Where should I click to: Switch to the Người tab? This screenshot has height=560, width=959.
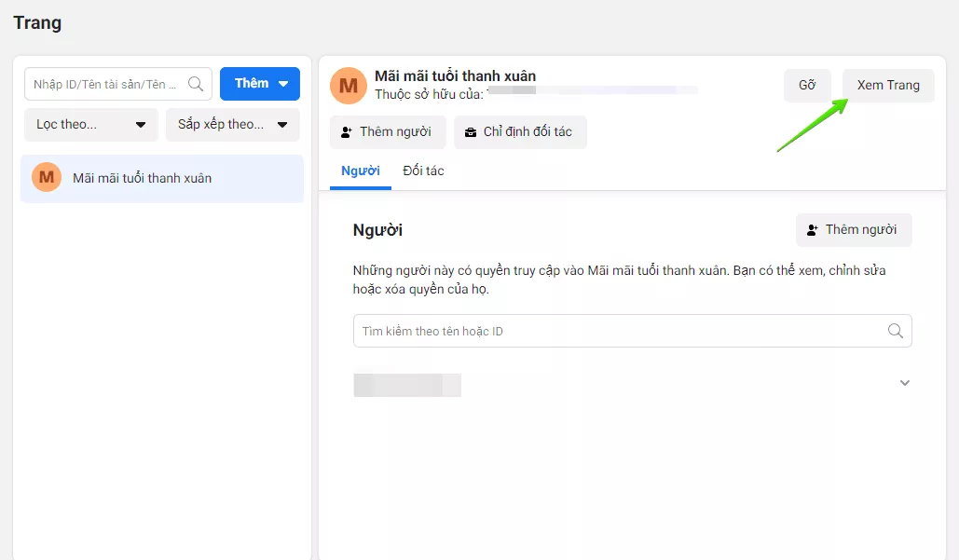[x=361, y=171]
